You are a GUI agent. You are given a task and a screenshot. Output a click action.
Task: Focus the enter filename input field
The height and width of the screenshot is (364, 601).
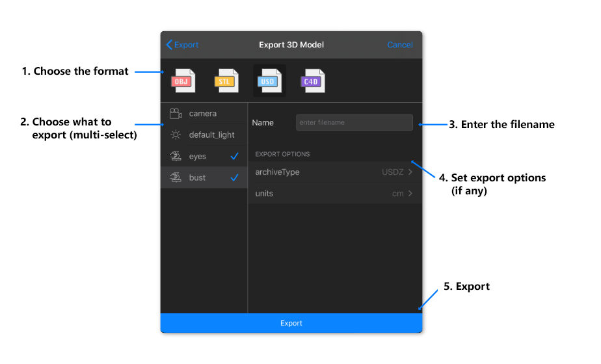[354, 123]
